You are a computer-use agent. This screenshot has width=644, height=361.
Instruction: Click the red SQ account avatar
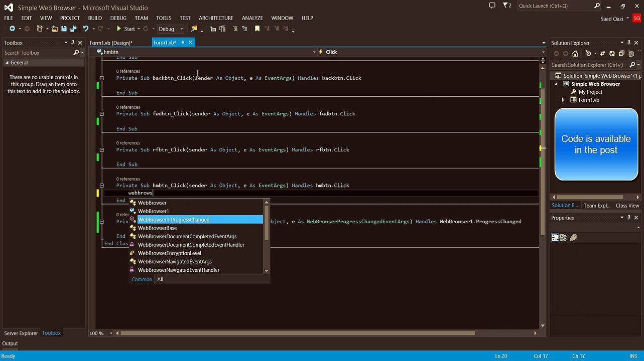[x=636, y=19]
